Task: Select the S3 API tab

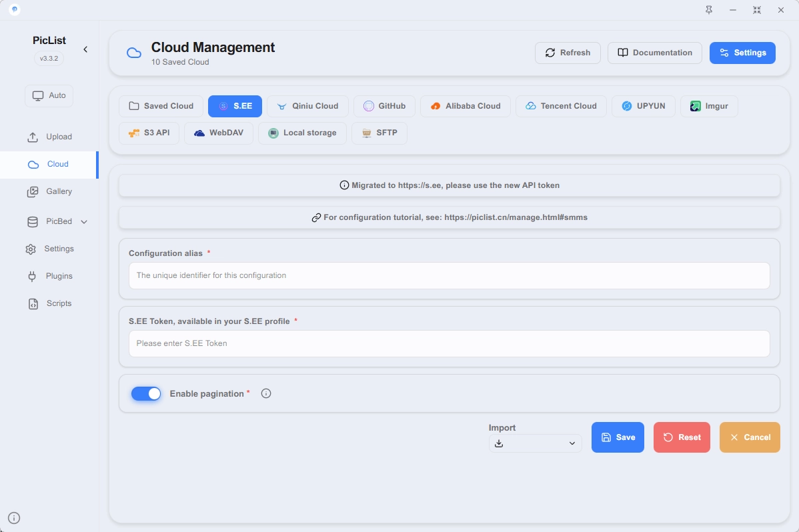Action: (x=149, y=133)
